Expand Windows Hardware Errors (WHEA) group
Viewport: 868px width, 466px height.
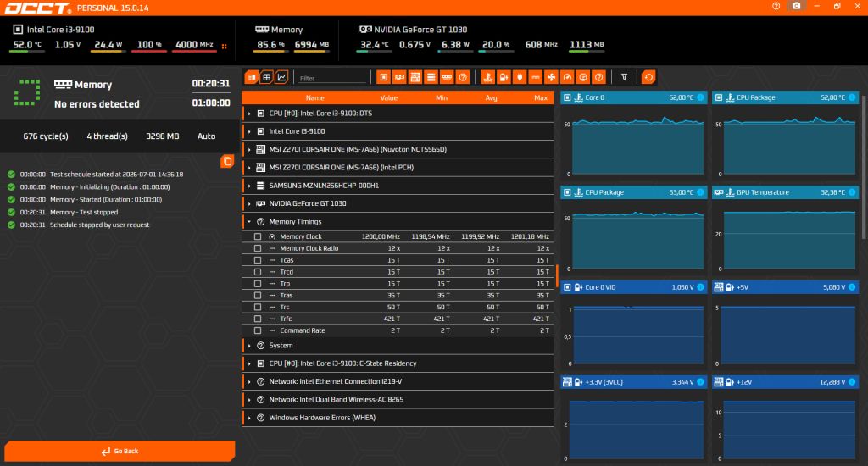click(x=249, y=418)
